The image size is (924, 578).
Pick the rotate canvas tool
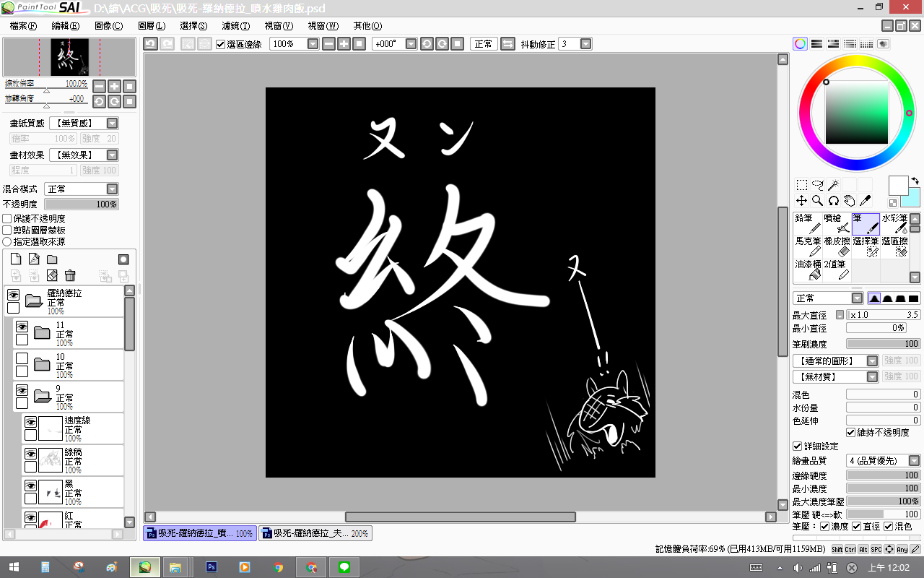[834, 201]
